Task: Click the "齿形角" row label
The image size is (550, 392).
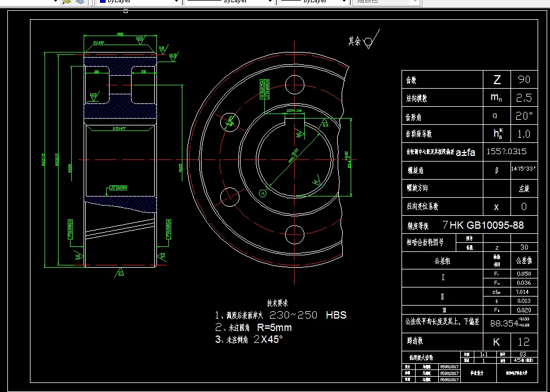Action: (413, 117)
